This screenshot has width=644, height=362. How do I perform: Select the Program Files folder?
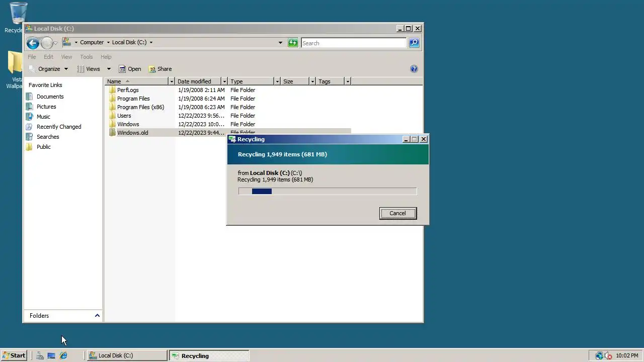click(133, 99)
